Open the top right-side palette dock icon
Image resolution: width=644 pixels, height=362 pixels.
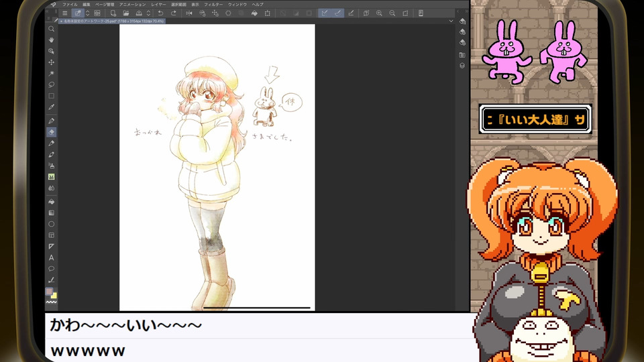click(462, 21)
